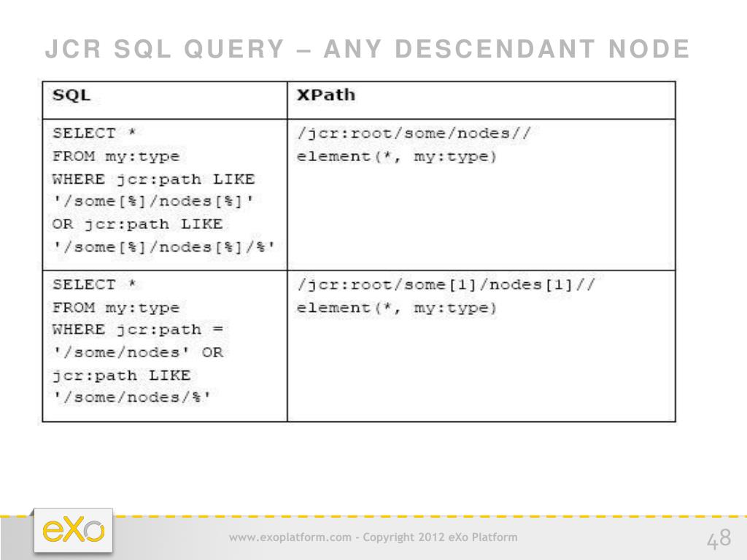
Task: Click the text '/some[%]/nodes[%]/%'
Action: point(163,247)
